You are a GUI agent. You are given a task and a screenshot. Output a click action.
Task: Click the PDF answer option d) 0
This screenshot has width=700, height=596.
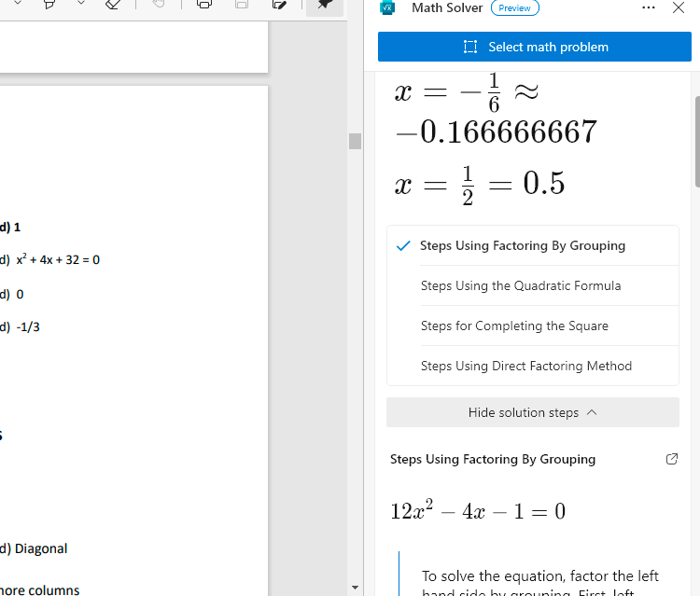(x=11, y=295)
